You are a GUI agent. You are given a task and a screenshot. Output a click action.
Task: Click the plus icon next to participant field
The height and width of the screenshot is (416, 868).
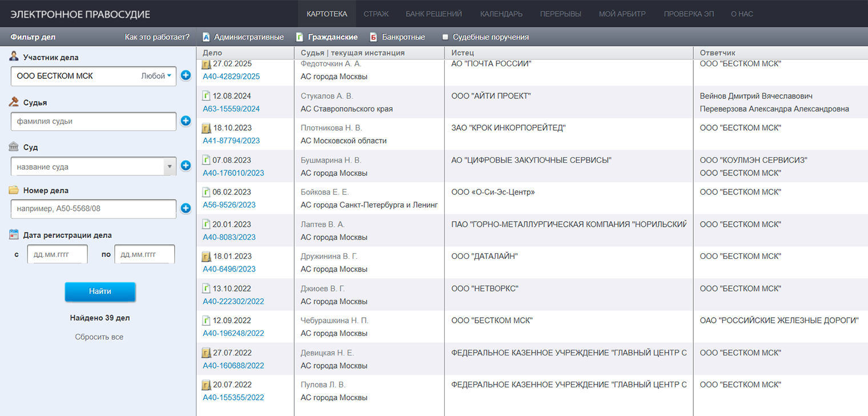tap(186, 75)
